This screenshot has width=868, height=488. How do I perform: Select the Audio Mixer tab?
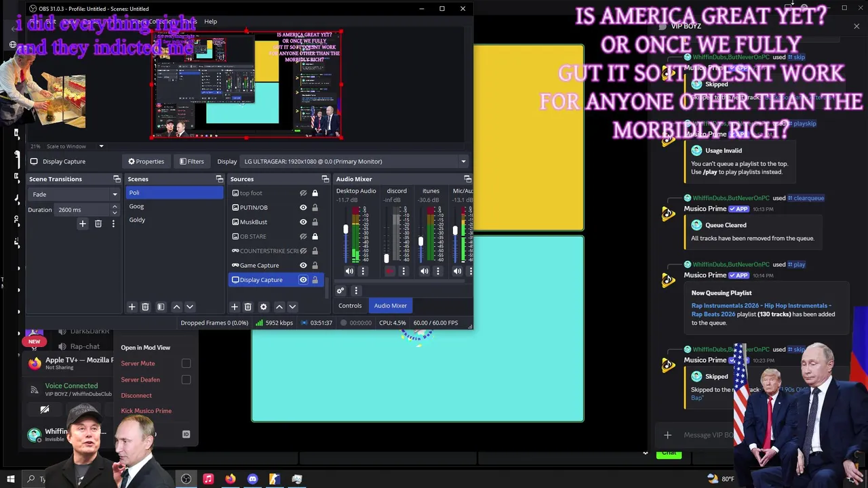pos(391,306)
